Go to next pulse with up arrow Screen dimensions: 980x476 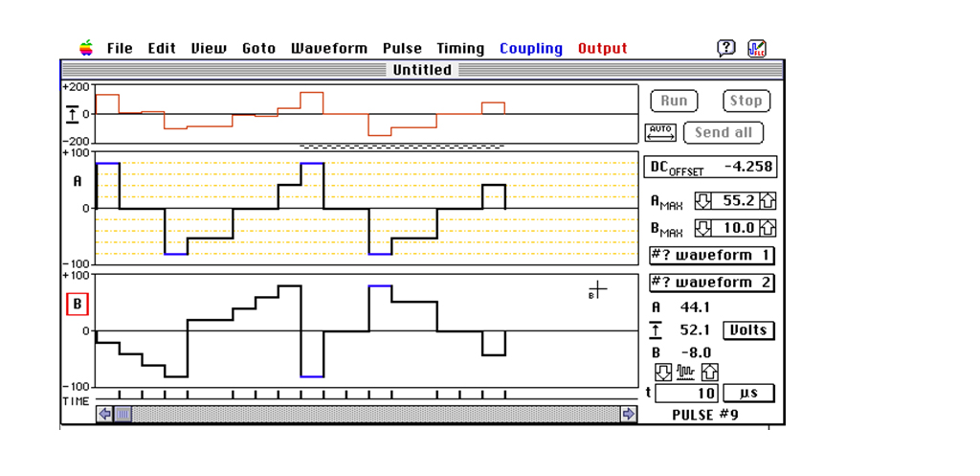point(710,373)
